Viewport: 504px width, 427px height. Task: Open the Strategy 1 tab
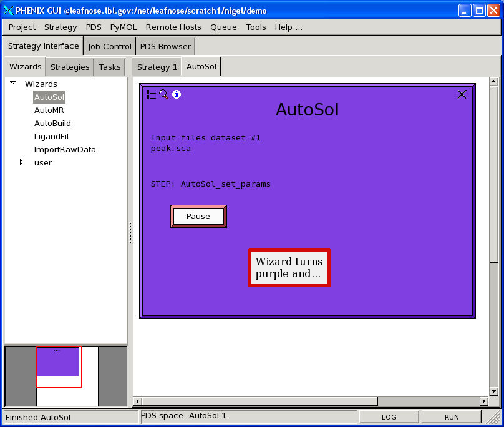coord(157,67)
